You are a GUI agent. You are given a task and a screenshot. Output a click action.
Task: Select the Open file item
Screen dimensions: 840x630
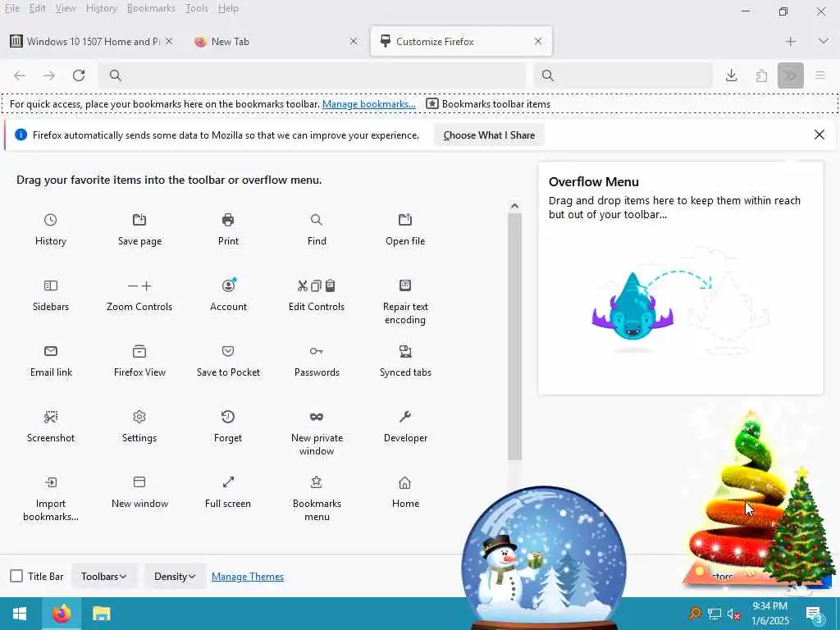(x=405, y=230)
